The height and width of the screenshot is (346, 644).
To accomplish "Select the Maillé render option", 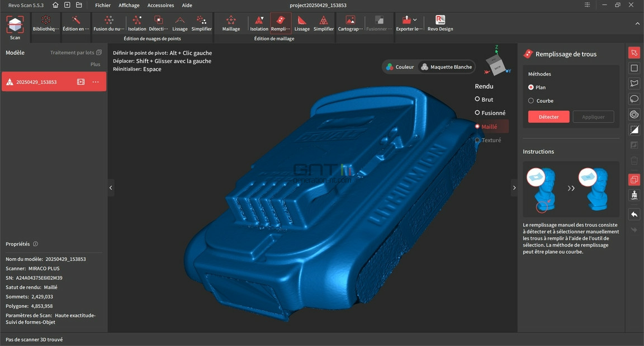I will pos(491,126).
